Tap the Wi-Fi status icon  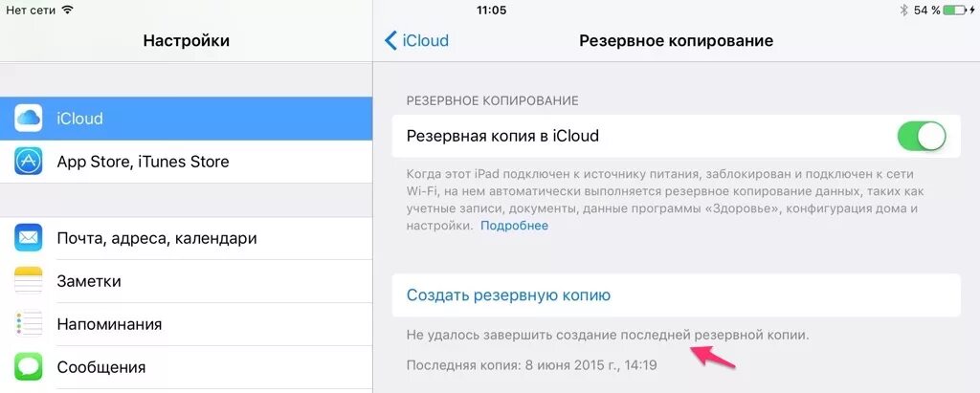(68, 10)
